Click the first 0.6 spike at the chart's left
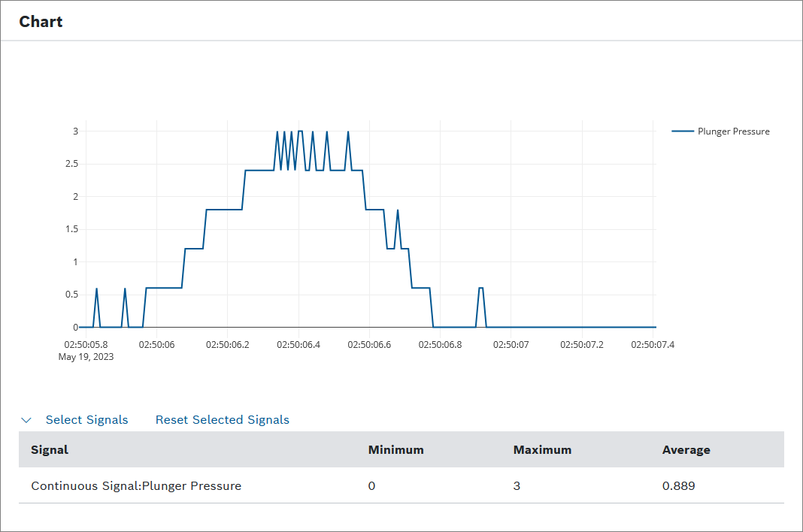803x532 pixels. (x=96, y=289)
